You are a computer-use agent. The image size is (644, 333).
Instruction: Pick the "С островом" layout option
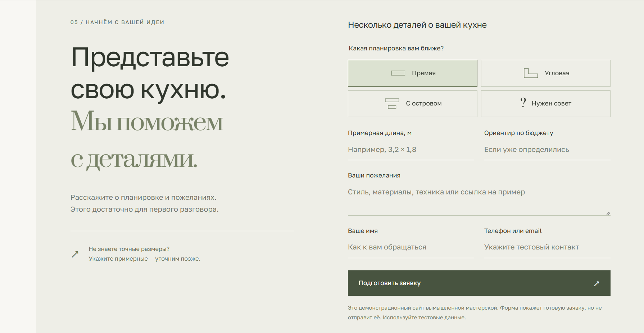(412, 104)
